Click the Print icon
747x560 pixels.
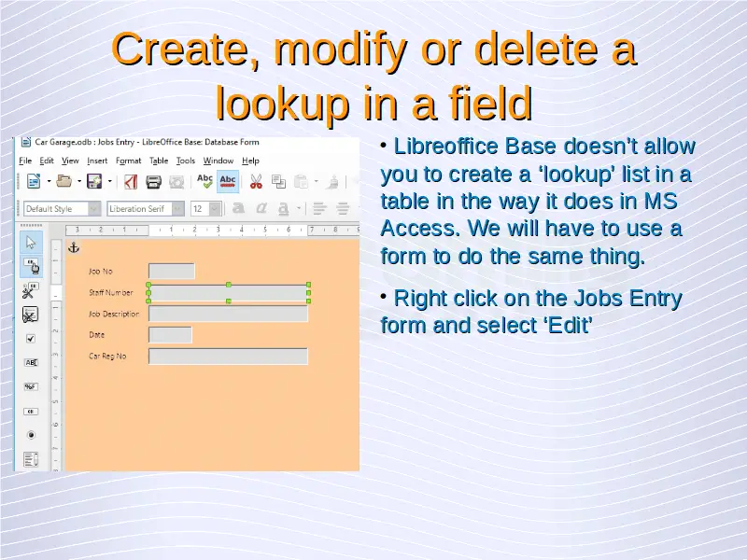(x=153, y=182)
